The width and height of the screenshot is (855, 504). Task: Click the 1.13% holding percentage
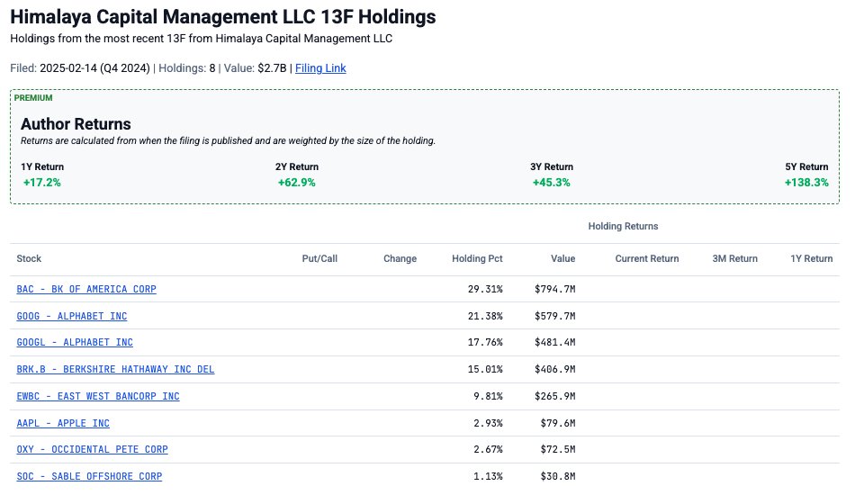(x=488, y=476)
